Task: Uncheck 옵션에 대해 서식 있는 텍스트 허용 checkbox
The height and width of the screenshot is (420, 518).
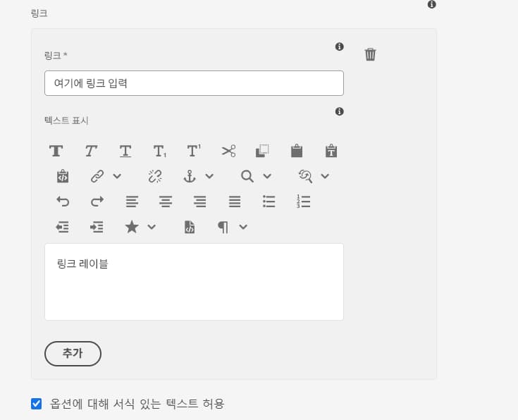Action: pyautogui.click(x=37, y=404)
